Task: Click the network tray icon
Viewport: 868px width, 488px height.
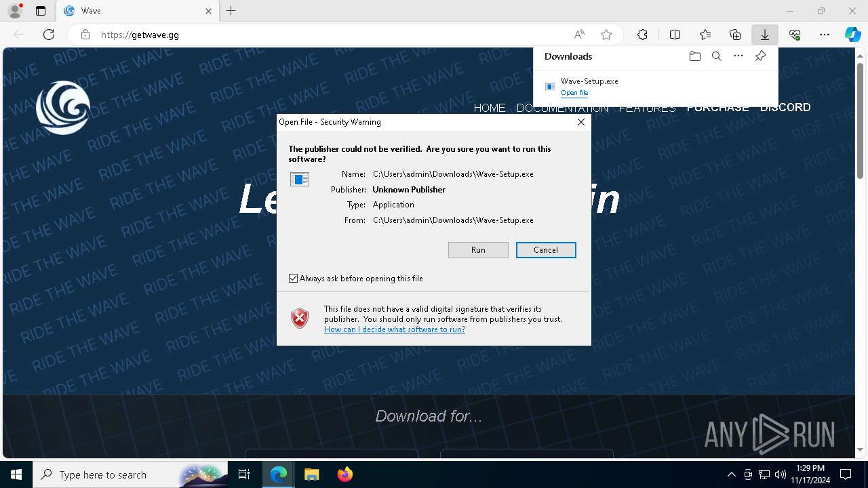Action: 764,474
